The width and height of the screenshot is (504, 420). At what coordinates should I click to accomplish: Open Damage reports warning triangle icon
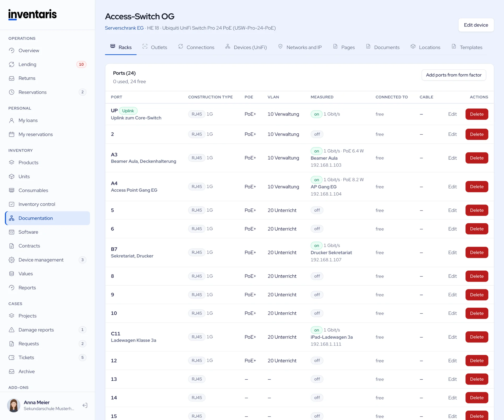click(12, 330)
